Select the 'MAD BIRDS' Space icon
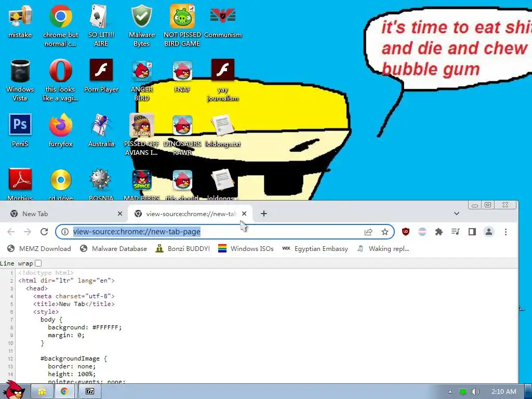532x399 pixels. [141, 183]
